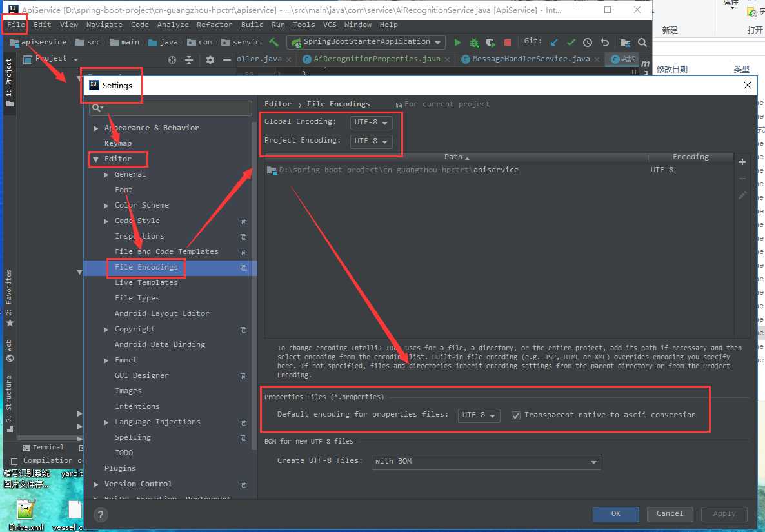Open the Refactor menu
The height and width of the screenshot is (532, 765).
214,25
